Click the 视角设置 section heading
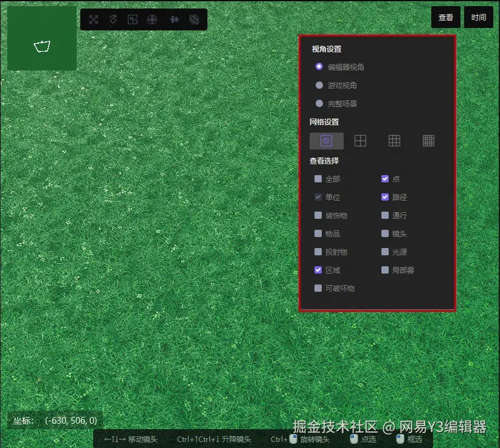 click(x=327, y=49)
